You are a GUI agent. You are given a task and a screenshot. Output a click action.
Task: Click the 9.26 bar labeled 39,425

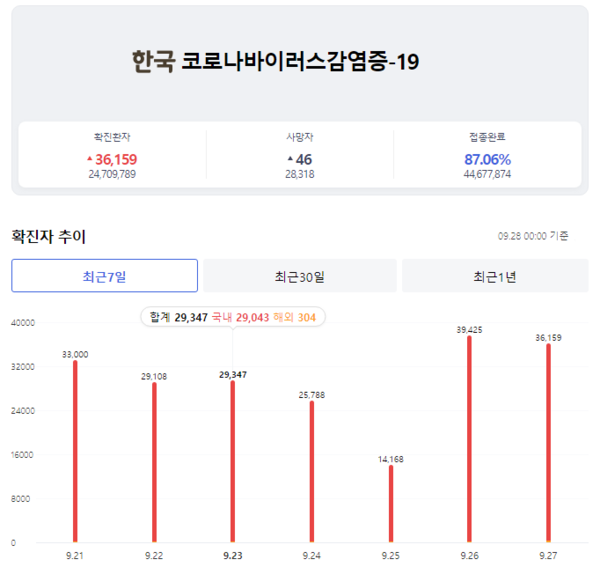click(x=470, y=439)
